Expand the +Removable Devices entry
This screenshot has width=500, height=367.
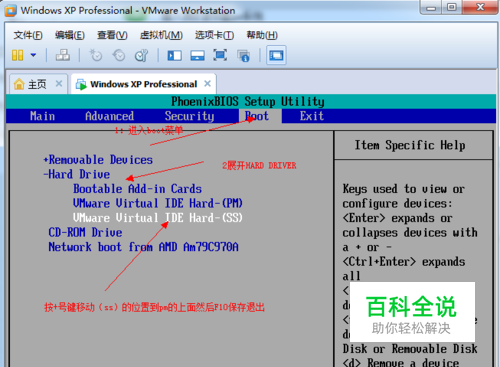98,160
